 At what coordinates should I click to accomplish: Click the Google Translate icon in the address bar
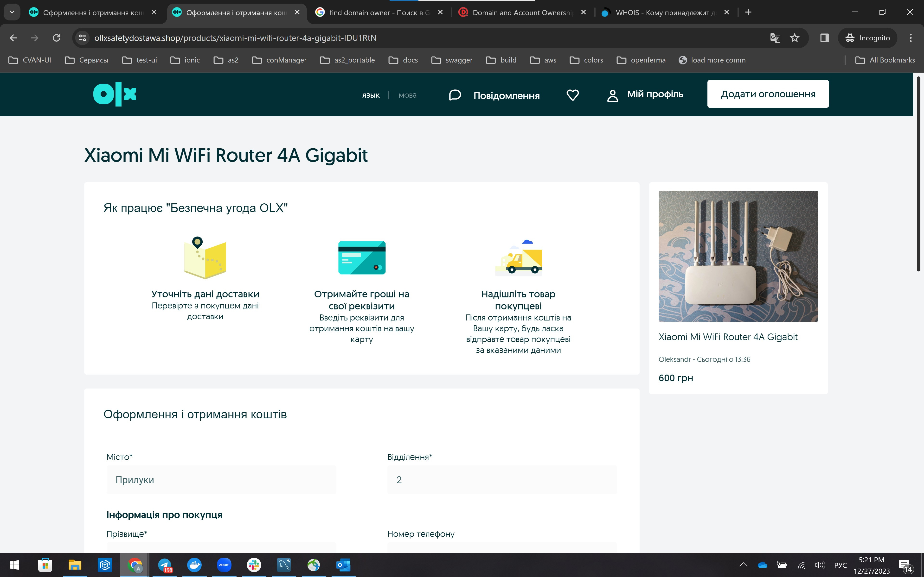click(775, 38)
